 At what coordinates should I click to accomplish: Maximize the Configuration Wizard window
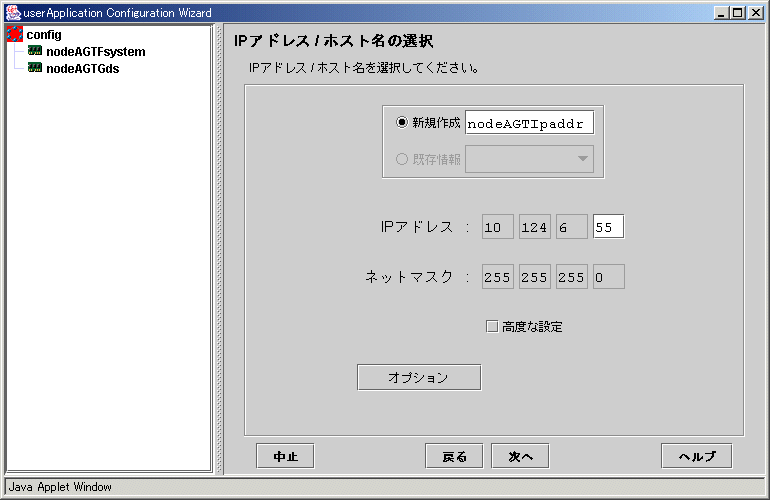click(739, 13)
